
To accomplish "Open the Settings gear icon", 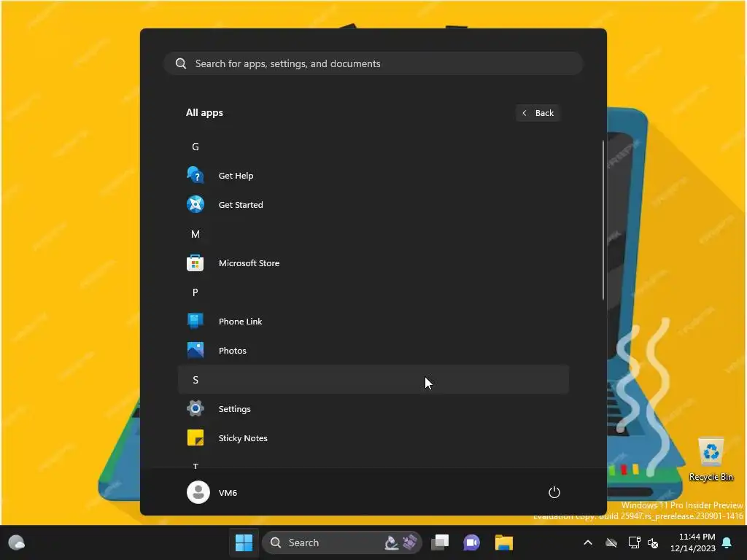I will (x=196, y=408).
